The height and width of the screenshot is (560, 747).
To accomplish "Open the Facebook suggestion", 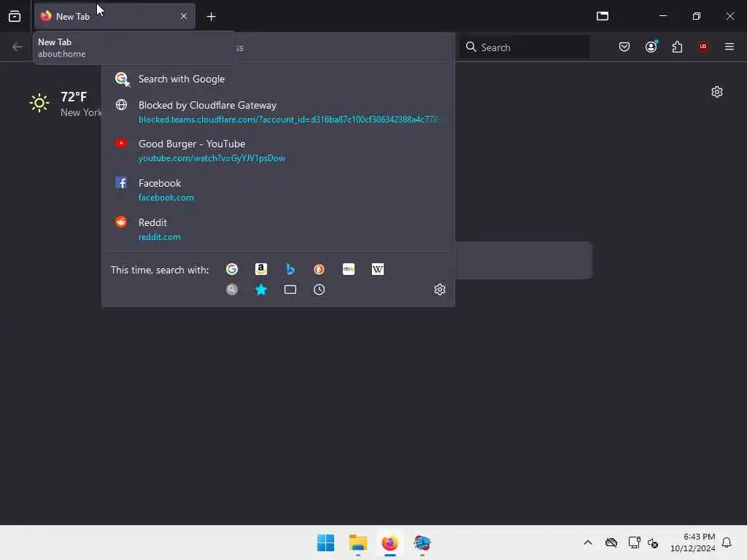I will point(278,190).
